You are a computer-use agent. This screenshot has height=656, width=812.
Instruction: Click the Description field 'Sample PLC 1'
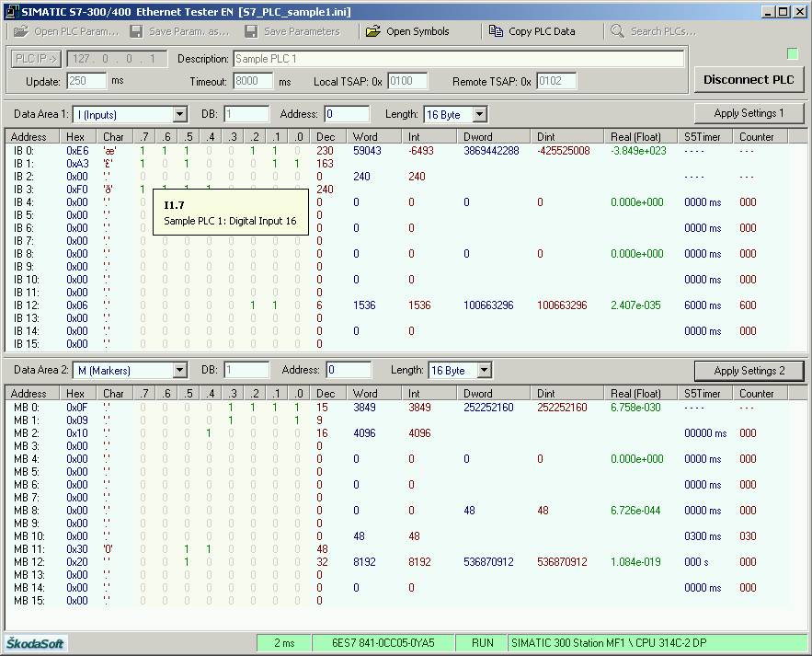click(x=458, y=59)
